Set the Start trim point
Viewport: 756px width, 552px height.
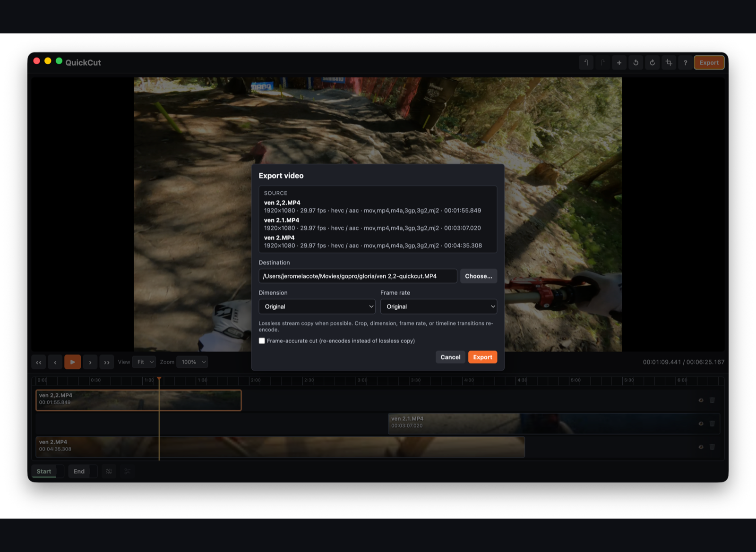point(44,471)
